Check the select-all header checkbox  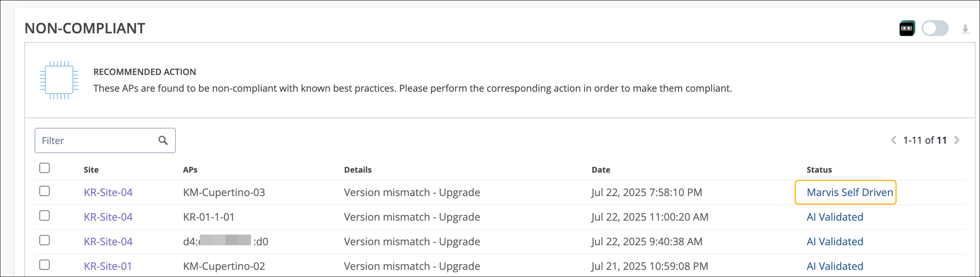[44, 168]
